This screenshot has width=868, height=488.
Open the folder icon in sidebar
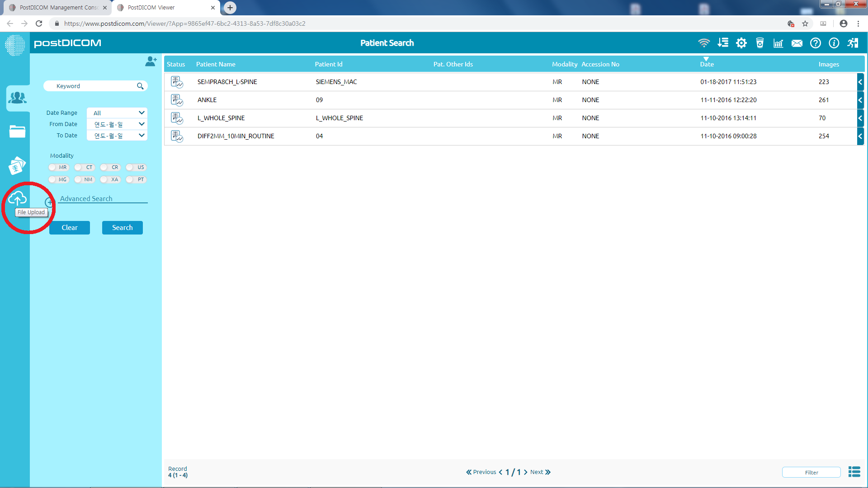[18, 131]
